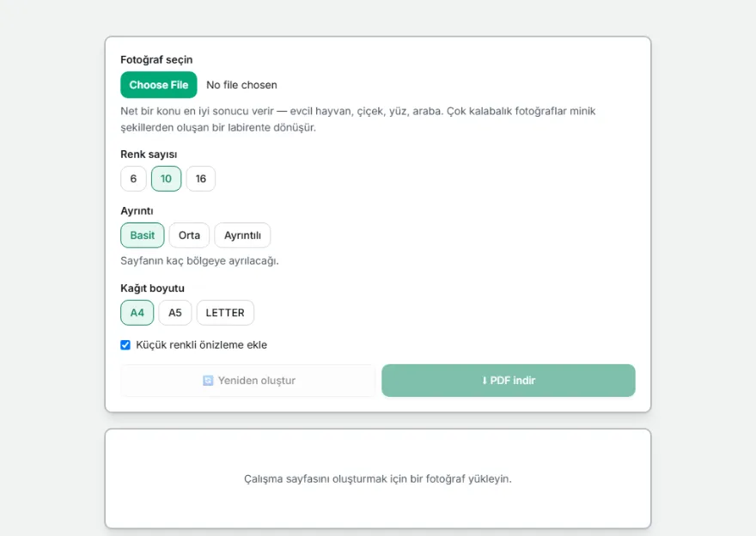Choose LETTER under Kağıt boyutu
This screenshot has height=536, width=756.
click(225, 313)
